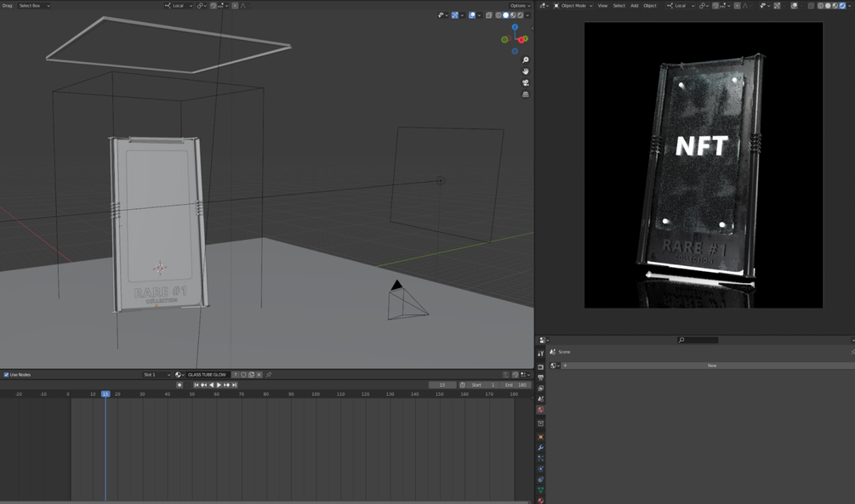Screen dimensions: 855x504
Task: Toggle the Use Nodes checkbox
Action: click(7, 375)
